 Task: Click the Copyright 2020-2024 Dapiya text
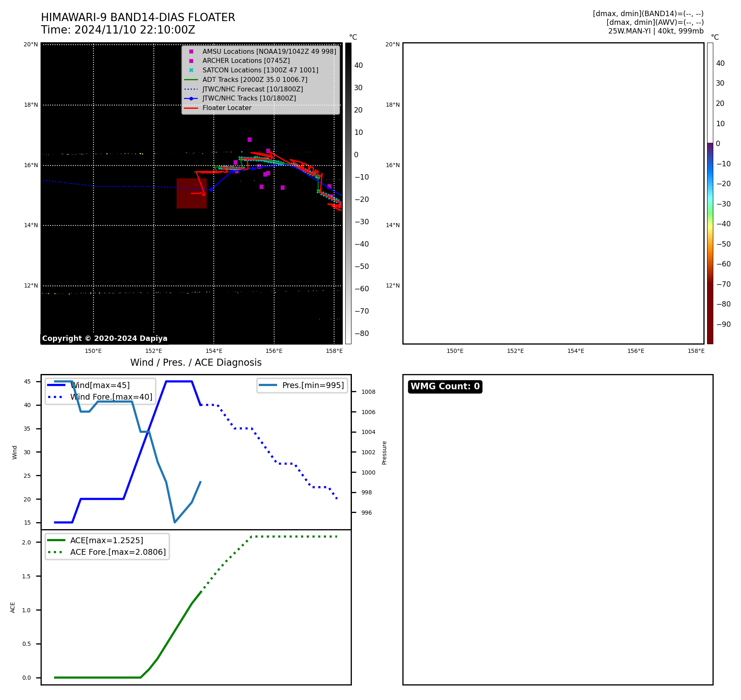click(105, 338)
